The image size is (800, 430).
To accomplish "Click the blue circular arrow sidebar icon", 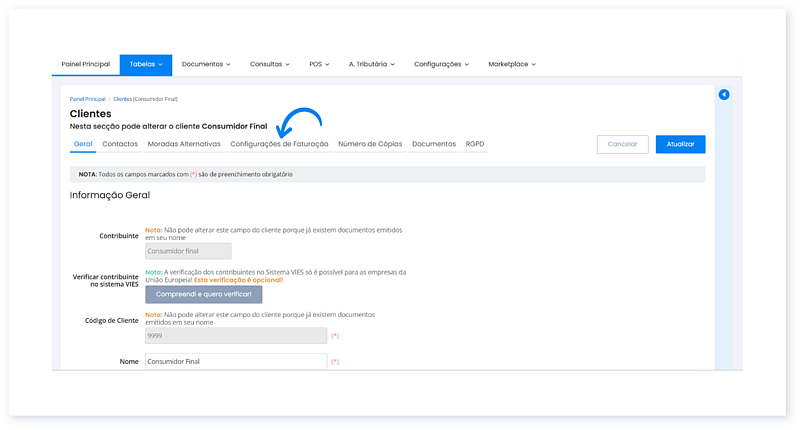I will point(724,95).
